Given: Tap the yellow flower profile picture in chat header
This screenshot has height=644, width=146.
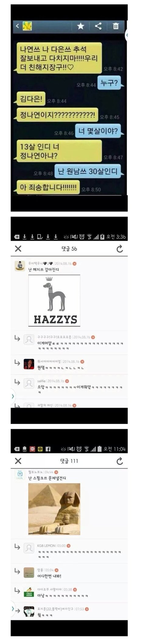Looking at the screenshot, I should tap(27, 26).
